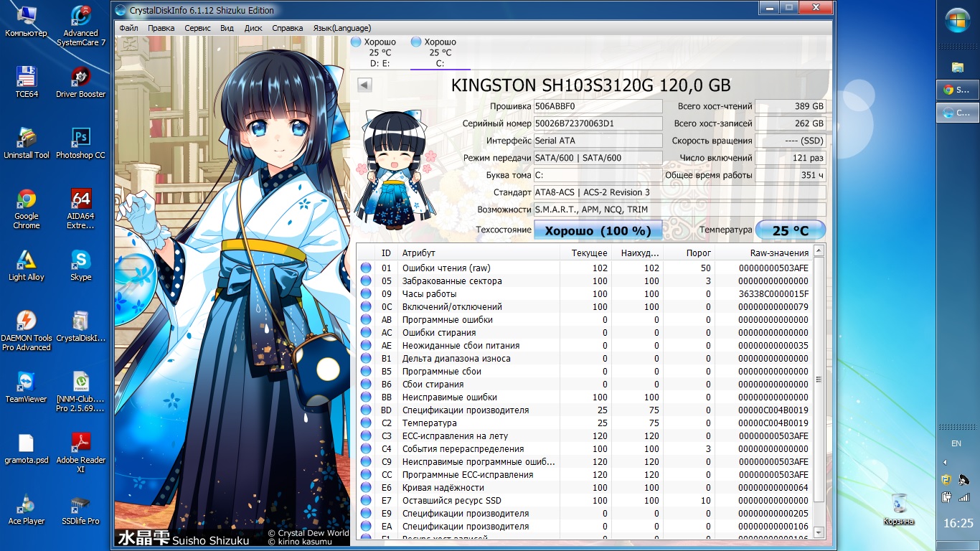Viewport: 980px width, 551px height.
Task: Open the Диск menu
Action: tap(253, 28)
